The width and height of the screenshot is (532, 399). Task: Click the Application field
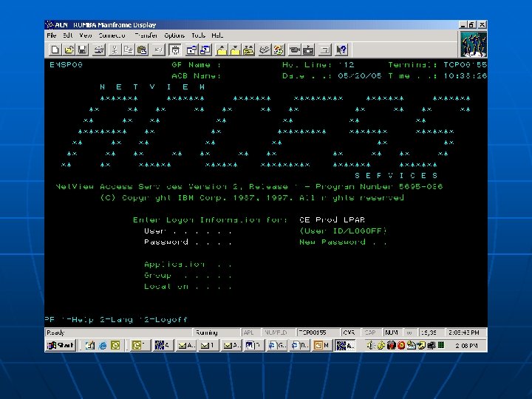188,265
